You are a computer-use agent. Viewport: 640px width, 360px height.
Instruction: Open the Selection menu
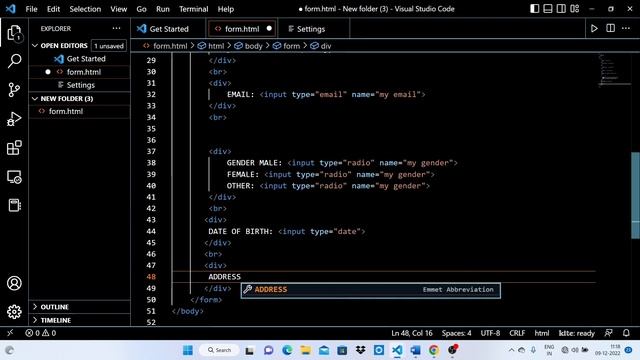pos(85,9)
